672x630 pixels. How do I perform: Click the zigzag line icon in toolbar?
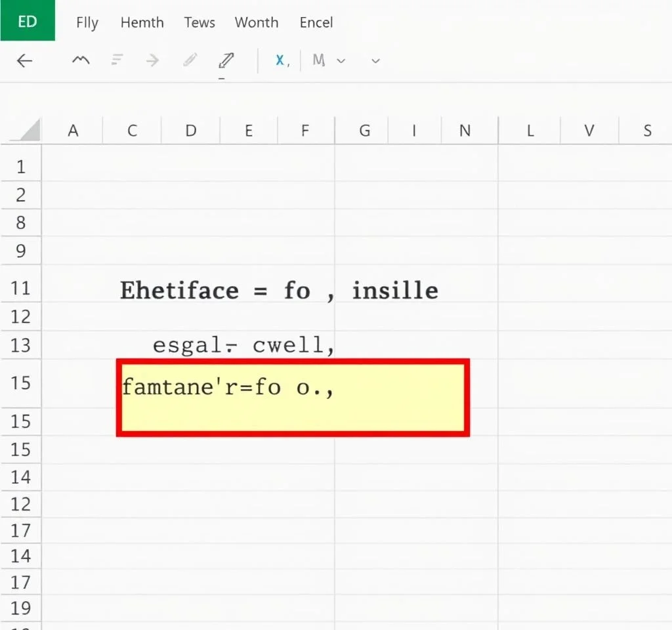pos(81,60)
